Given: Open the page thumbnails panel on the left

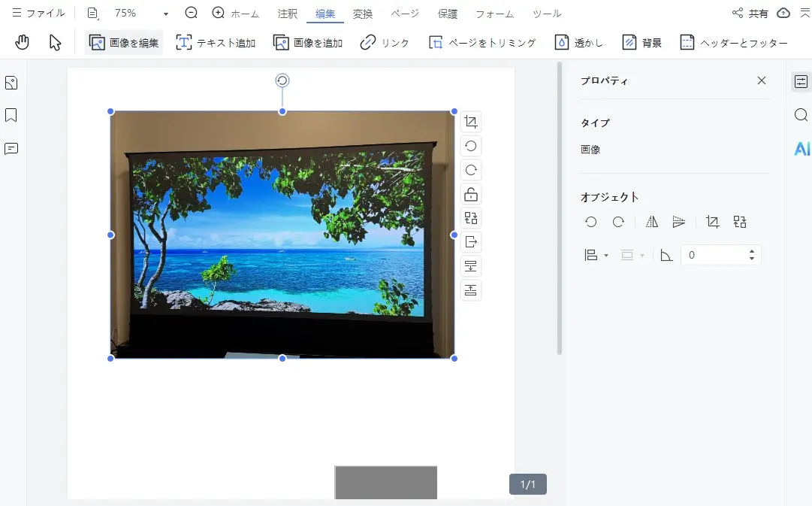Looking at the screenshot, I should [x=11, y=82].
